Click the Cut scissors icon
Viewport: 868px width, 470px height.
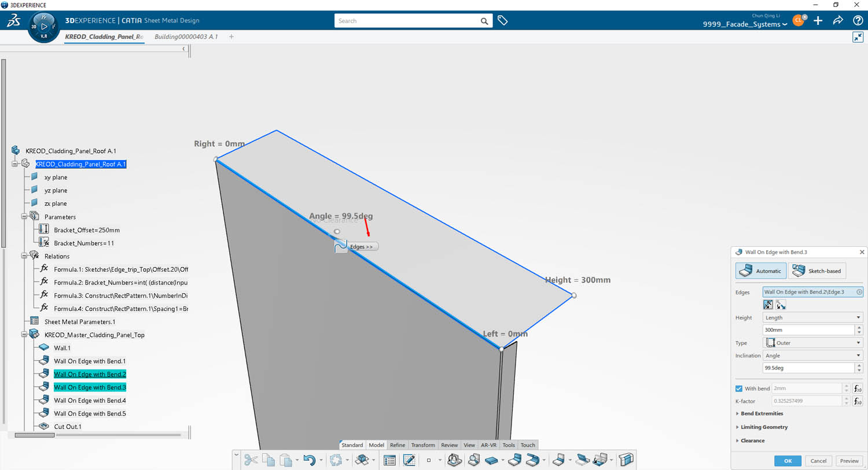point(251,460)
